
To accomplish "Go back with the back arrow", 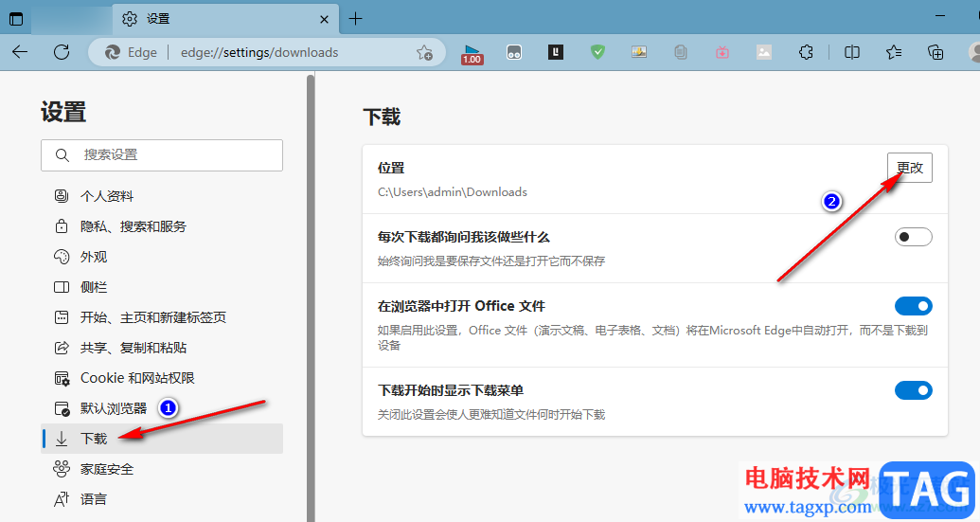I will (x=20, y=52).
